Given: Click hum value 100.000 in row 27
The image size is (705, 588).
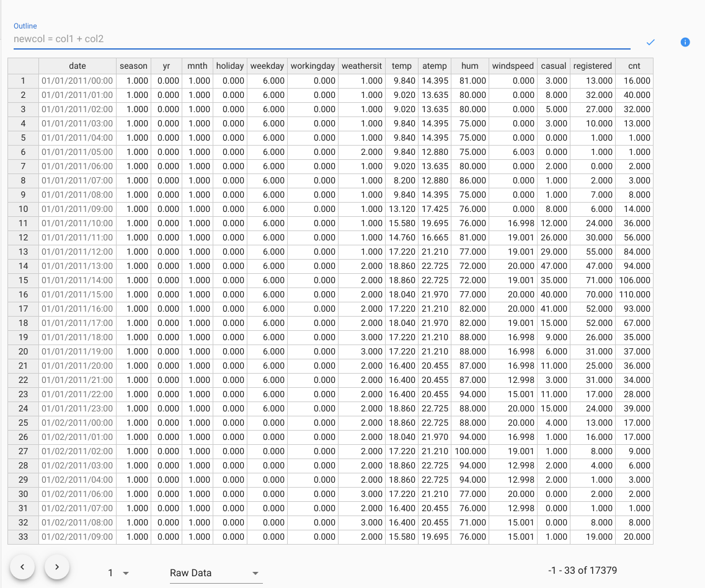Looking at the screenshot, I should [x=470, y=451].
